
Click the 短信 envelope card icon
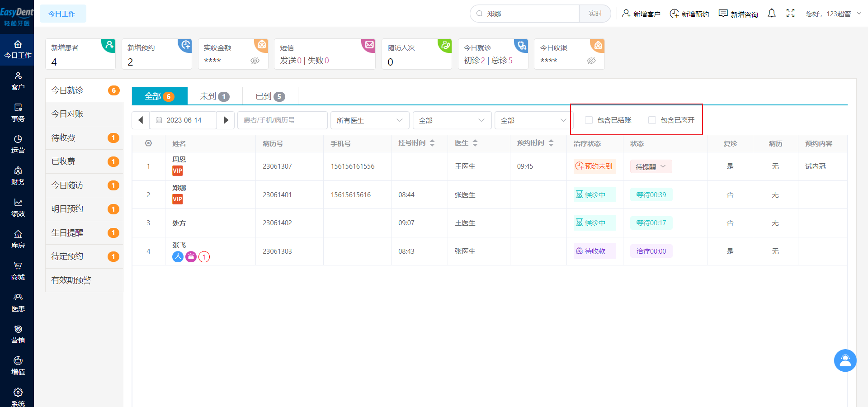tap(368, 45)
